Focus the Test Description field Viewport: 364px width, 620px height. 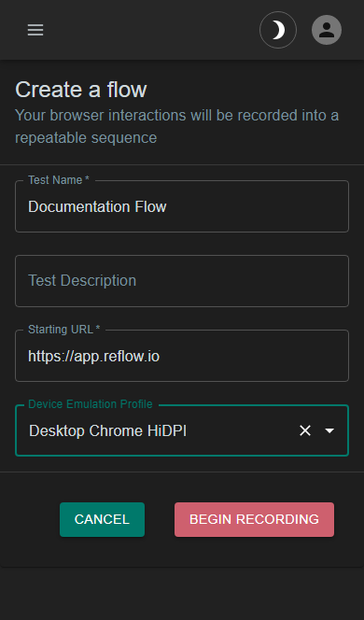tap(182, 281)
